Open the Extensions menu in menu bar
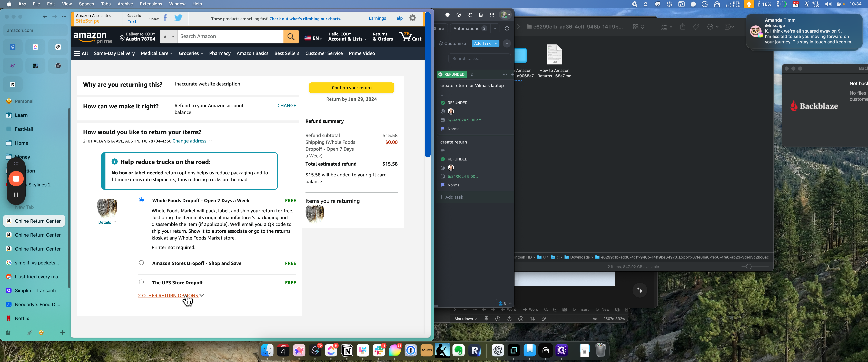 pyautogui.click(x=151, y=4)
